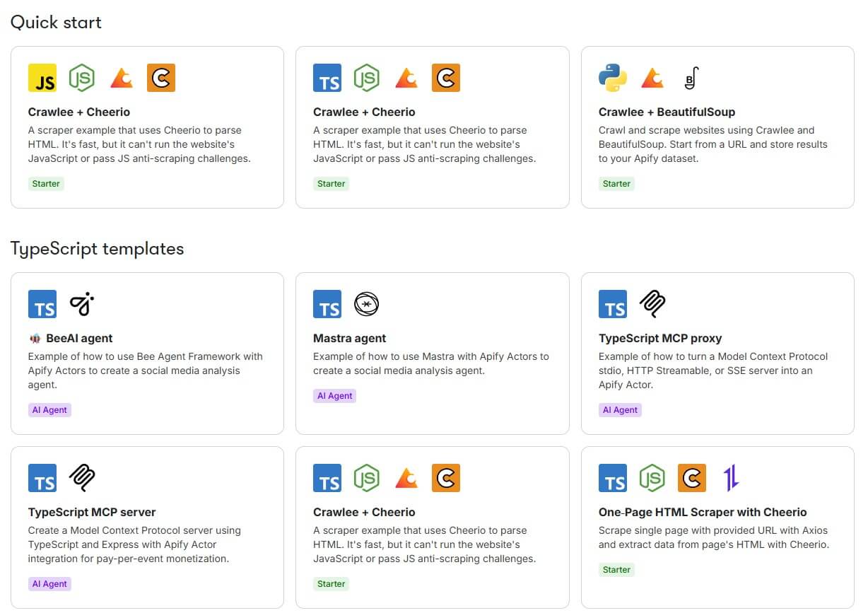Click TS icon in the BeeAI agent card

pos(42,304)
